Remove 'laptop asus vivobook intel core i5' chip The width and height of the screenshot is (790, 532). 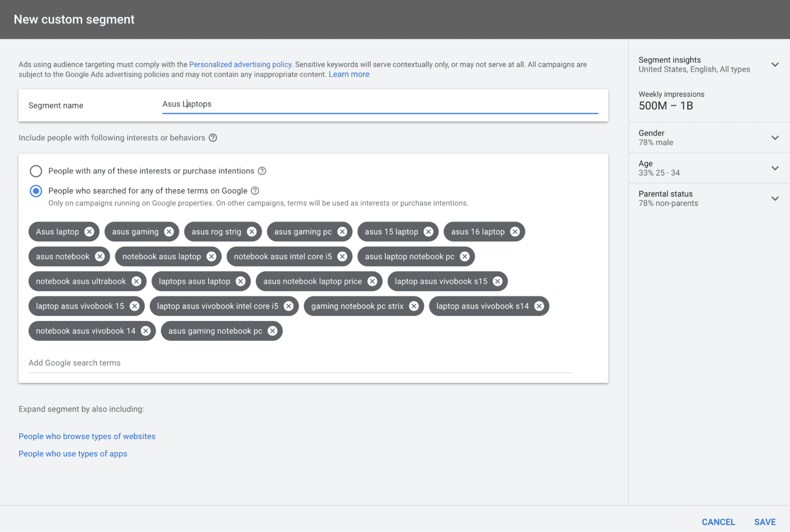coord(289,306)
